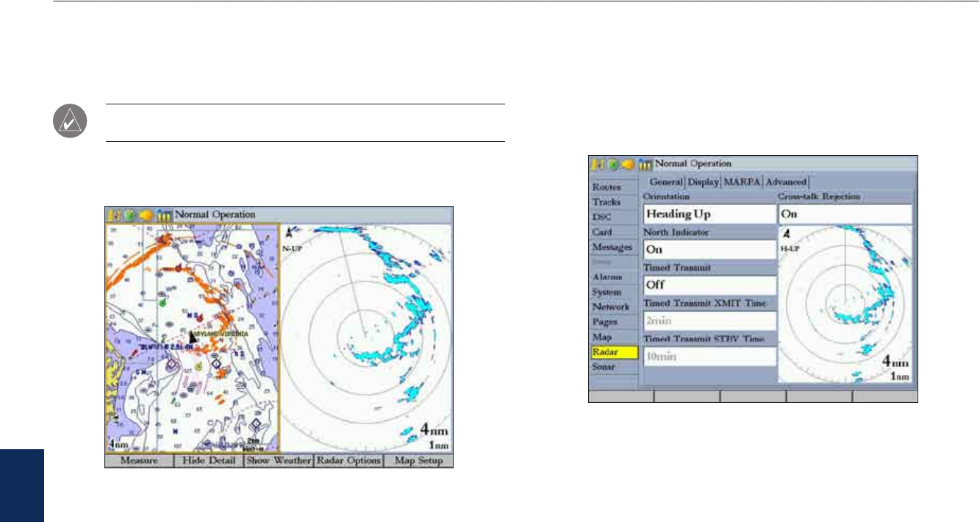Click the 4nm scale label on the chart
Screen dimensions: 980x522
[117, 446]
